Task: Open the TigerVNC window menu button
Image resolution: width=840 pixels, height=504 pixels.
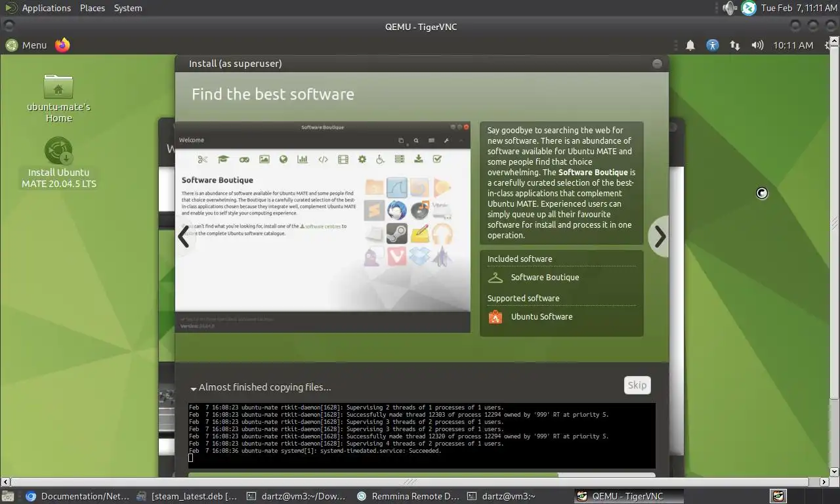Action: (9, 26)
